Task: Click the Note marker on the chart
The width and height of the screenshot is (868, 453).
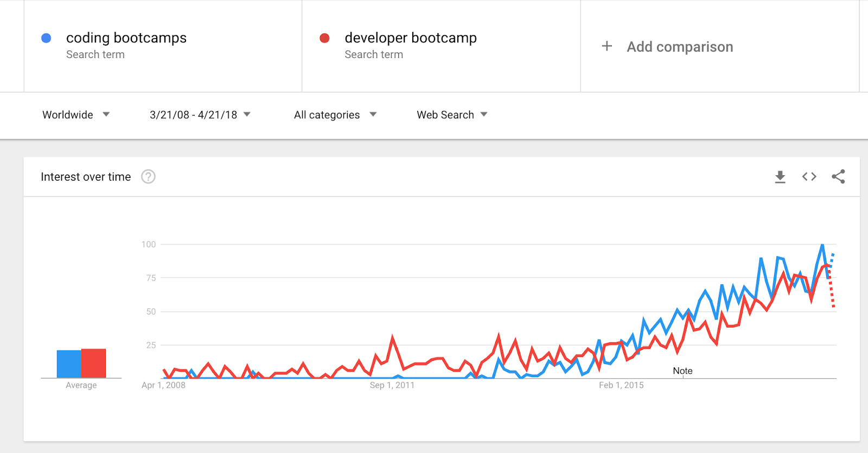Action: [x=682, y=371]
